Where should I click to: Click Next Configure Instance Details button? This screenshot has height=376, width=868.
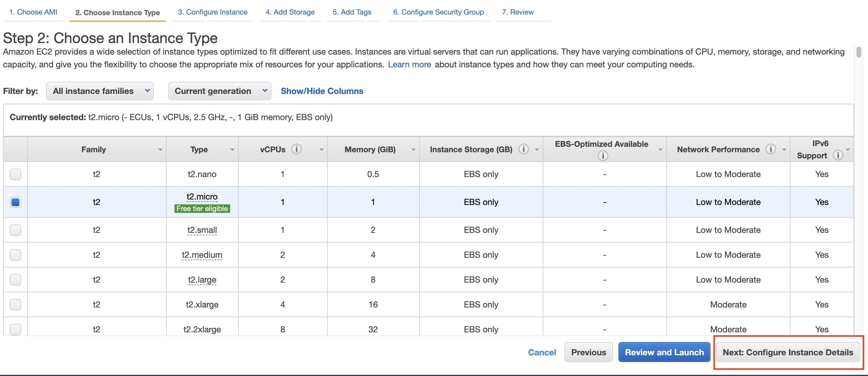[x=789, y=352]
